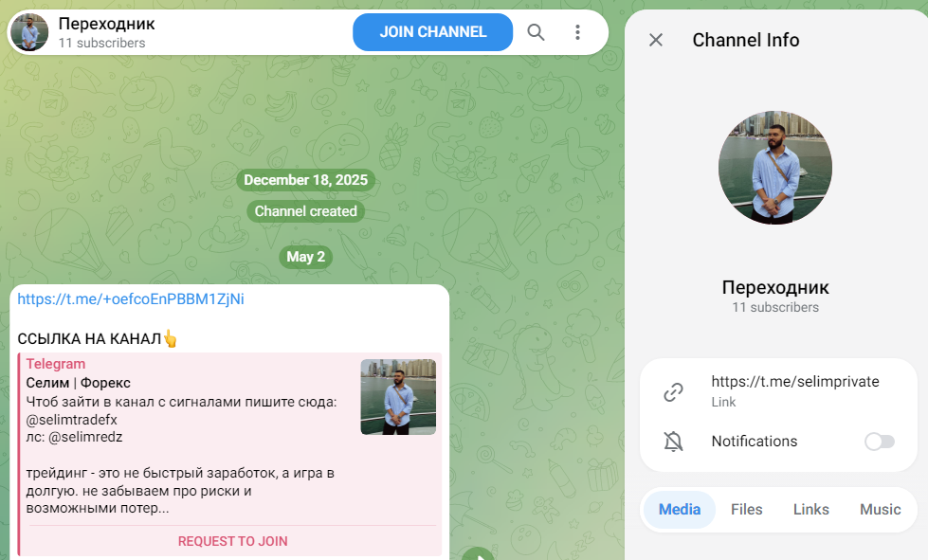The image size is (928, 560).
Task: Click the Селим | Форекс preview title
Action: (x=78, y=383)
